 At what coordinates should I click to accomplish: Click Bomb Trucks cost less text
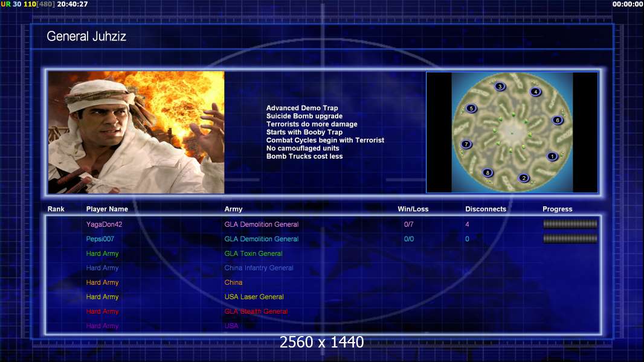click(304, 156)
